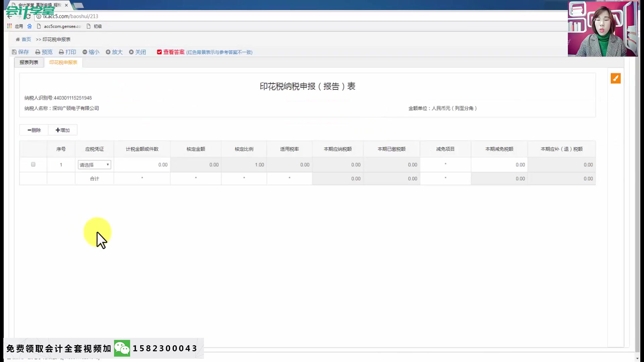Go to the 首页 breadcrumb link
This screenshot has width=644, height=362.
(26, 40)
